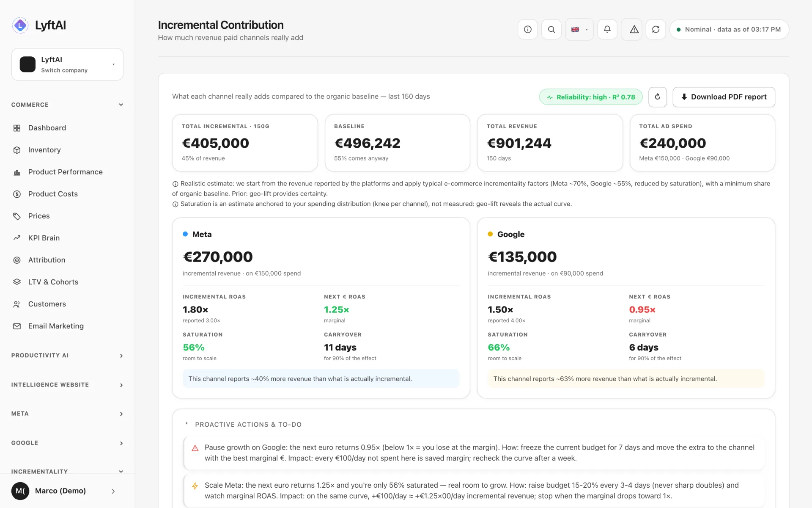This screenshot has height=508, width=812.
Task: Click the Nominal data status pill
Action: coord(729,30)
